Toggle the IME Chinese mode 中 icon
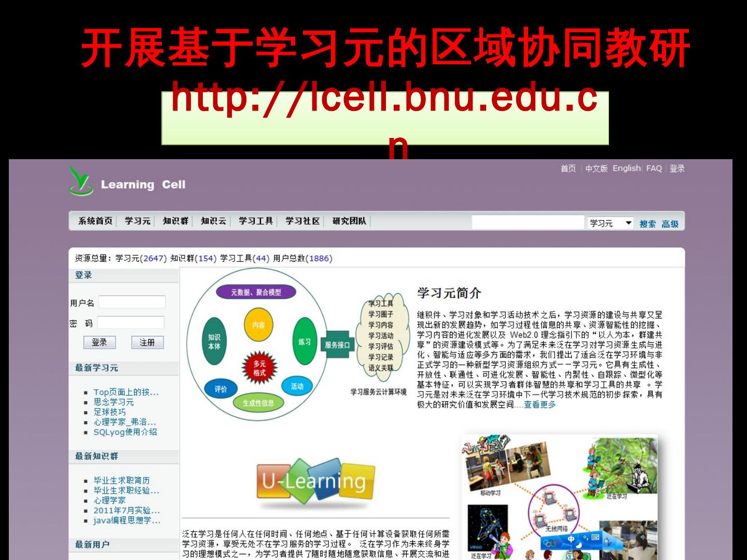The height and width of the screenshot is (560, 747). click(x=571, y=539)
